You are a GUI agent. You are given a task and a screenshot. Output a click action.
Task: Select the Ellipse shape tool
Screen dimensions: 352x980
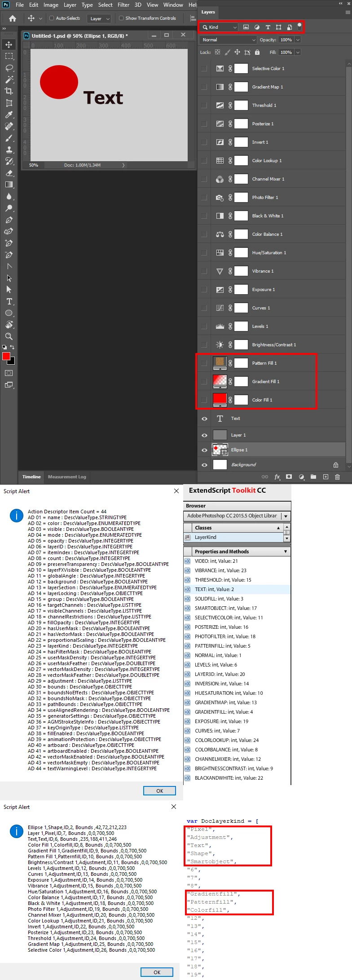tap(9, 313)
